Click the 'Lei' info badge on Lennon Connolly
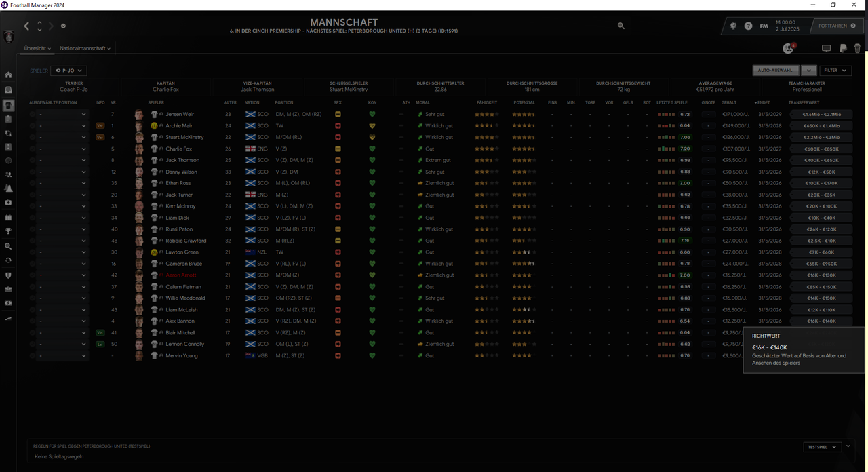The width and height of the screenshot is (868, 472). [x=100, y=345]
